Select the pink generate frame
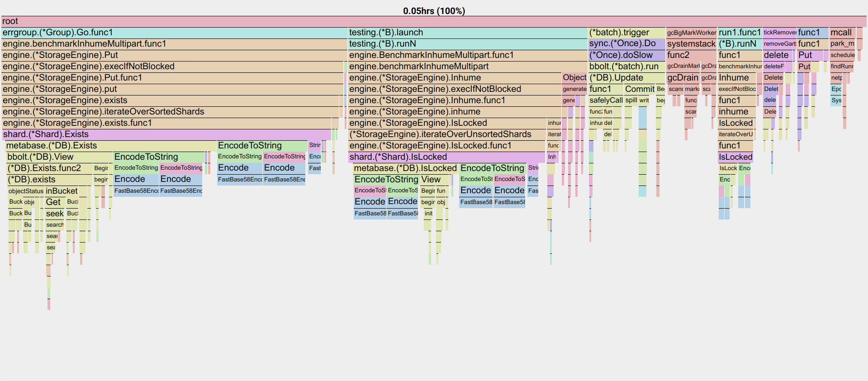The image size is (868, 381). click(574, 89)
